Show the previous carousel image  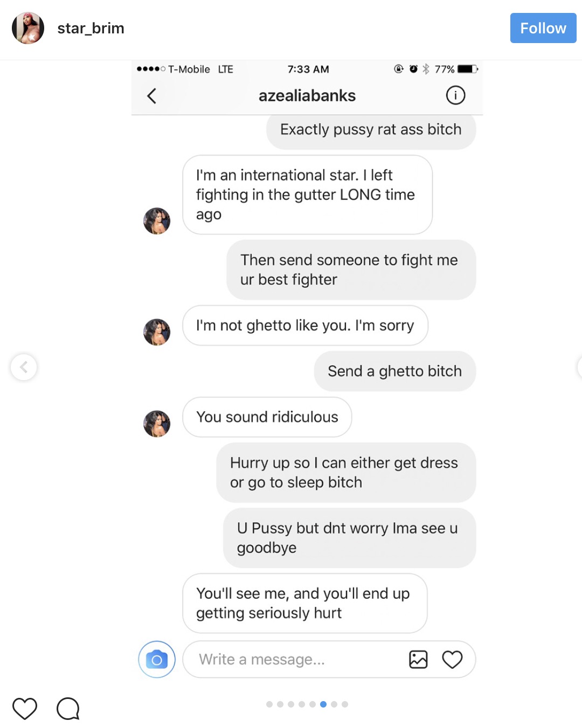click(x=24, y=367)
